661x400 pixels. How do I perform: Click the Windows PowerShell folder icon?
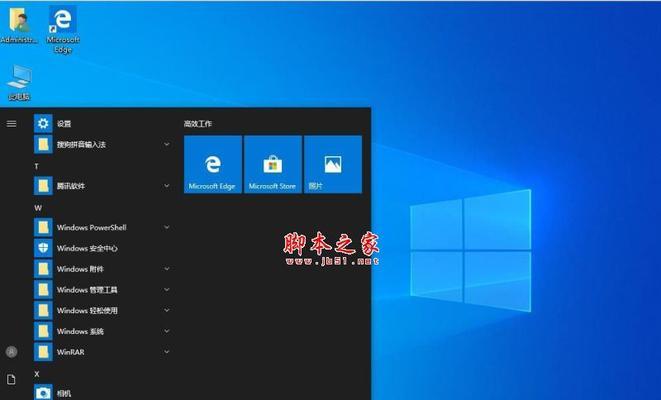point(43,228)
